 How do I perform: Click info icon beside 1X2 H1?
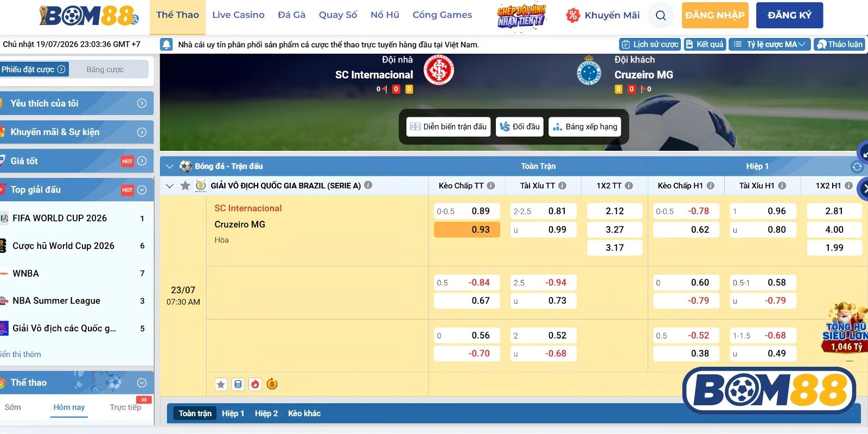pyautogui.click(x=848, y=186)
